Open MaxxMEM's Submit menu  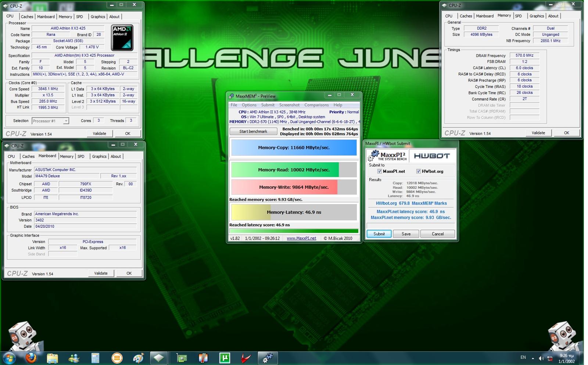268,105
